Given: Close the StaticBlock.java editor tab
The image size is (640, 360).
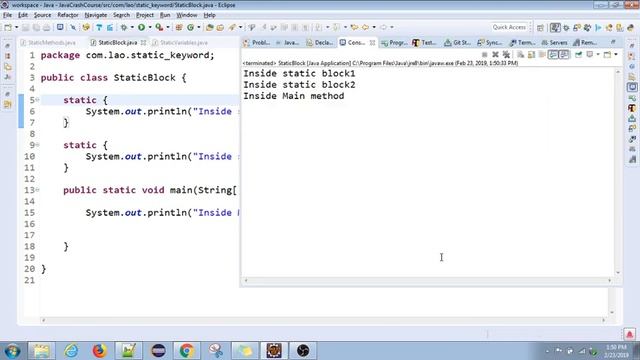Looking at the screenshot, I should point(143,42).
